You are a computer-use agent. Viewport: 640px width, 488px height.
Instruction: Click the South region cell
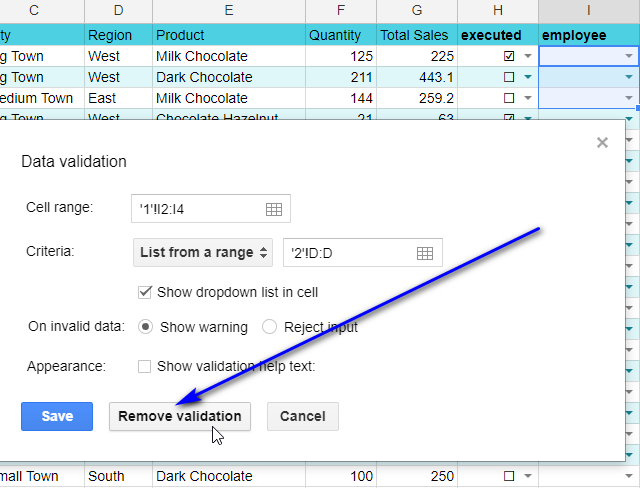118,476
